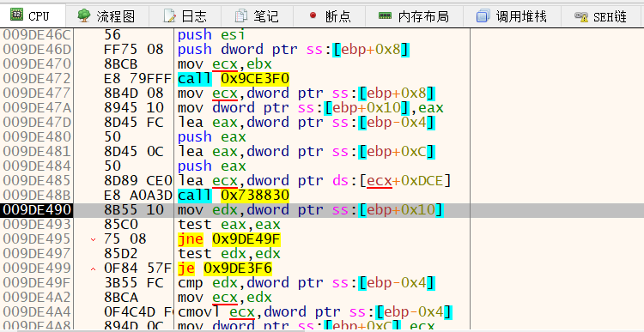Click opcode bytes FF75 08
The image size is (644, 332).
click(x=134, y=50)
